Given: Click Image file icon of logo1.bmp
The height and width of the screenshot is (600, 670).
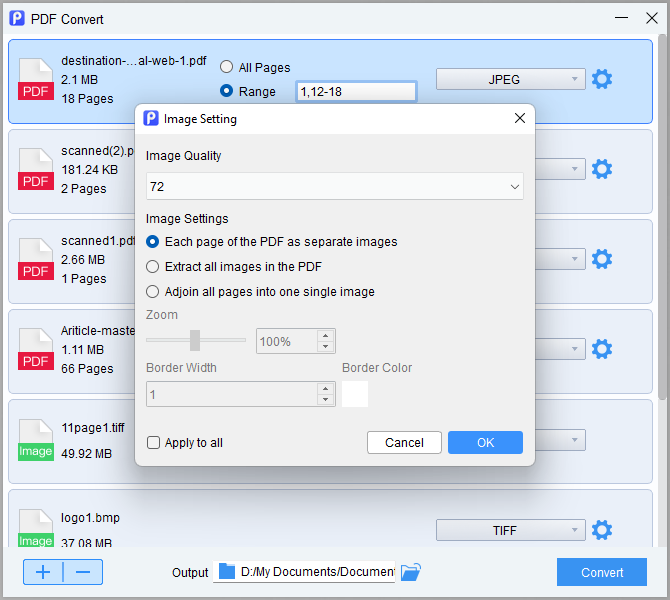Looking at the screenshot, I should (x=36, y=528).
